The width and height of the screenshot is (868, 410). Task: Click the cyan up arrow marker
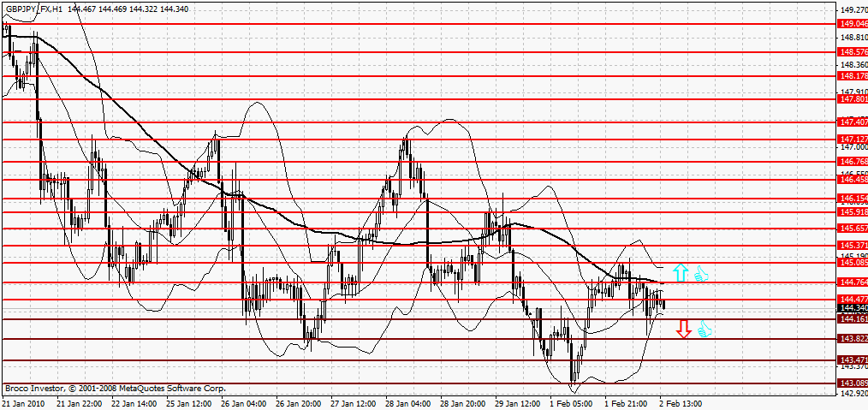(x=681, y=273)
